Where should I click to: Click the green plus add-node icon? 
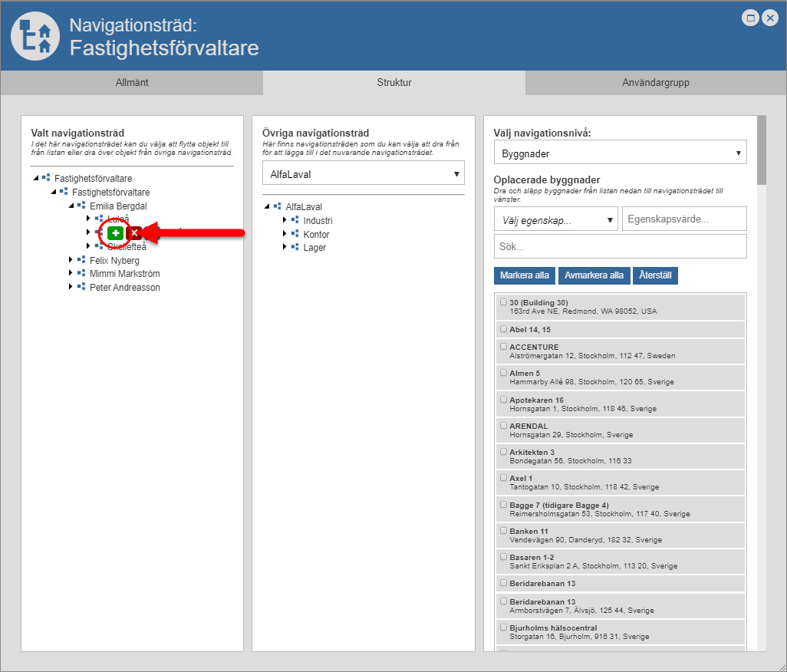(x=114, y=232)
